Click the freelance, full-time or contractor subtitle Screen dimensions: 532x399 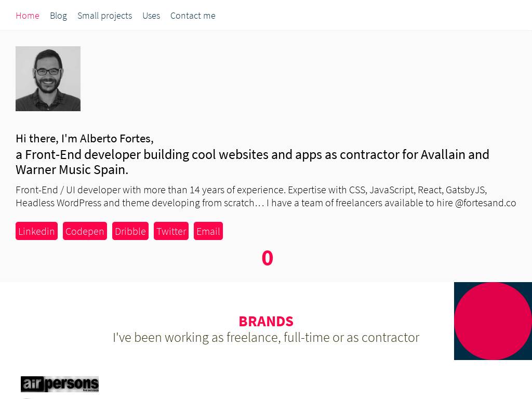(x=266, y=338)
